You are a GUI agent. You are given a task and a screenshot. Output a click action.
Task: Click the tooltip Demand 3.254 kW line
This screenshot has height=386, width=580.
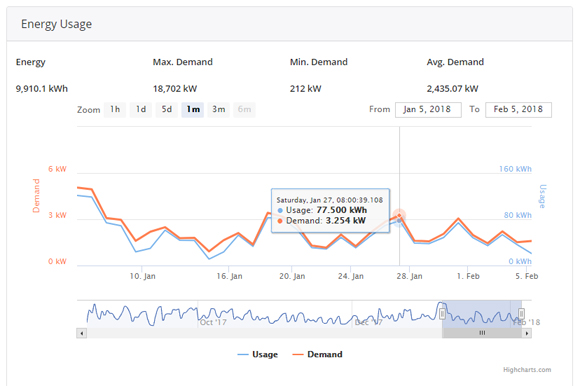coord(321,221)
